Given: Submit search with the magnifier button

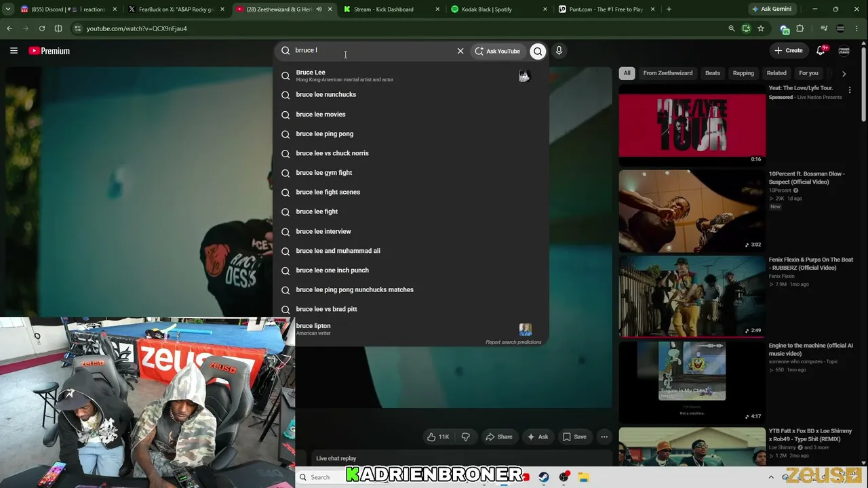Looking at the screenshot, I should [x=538, y=51].
